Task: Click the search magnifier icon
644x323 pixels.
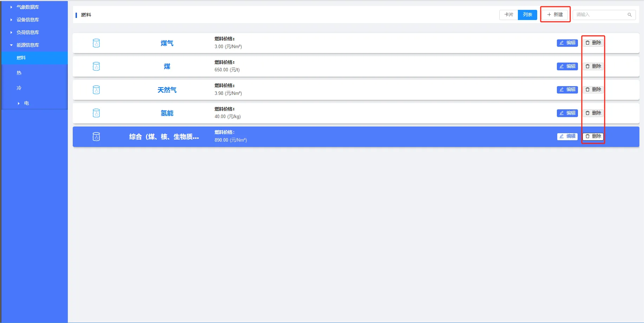Action: click(630, 15)
